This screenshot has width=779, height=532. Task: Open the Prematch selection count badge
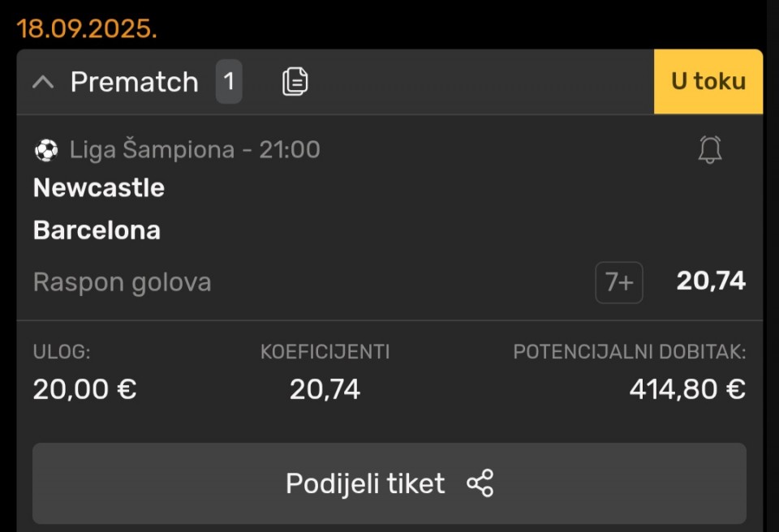229,81
